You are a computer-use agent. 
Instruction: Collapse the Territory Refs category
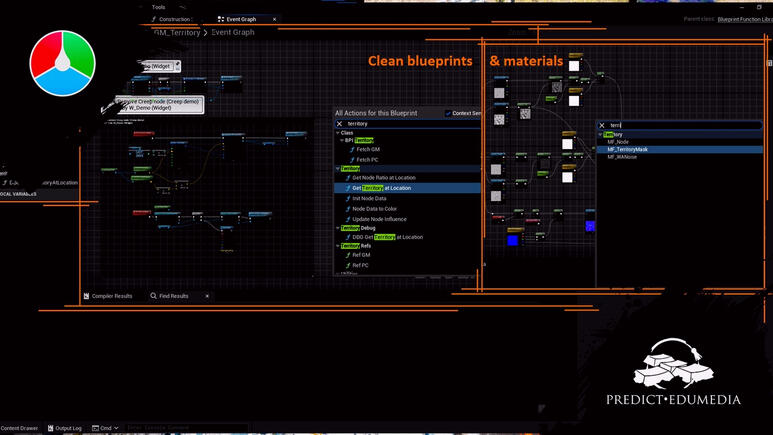coord(338,246)
